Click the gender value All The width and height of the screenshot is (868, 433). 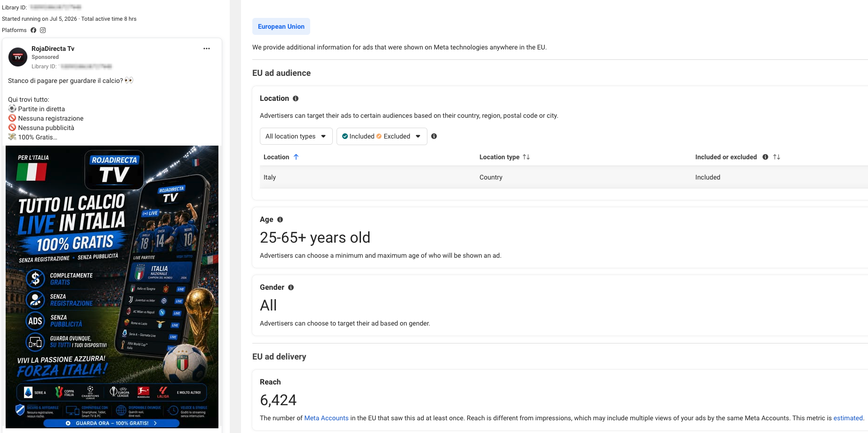pyautogui.click(x=268, y=305)
